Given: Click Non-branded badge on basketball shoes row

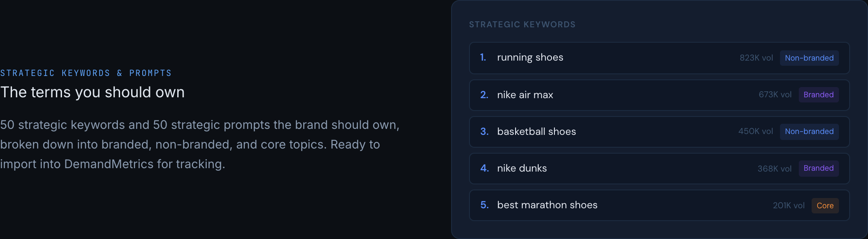Looking at the screenshot, I should [x=809, y=131].
